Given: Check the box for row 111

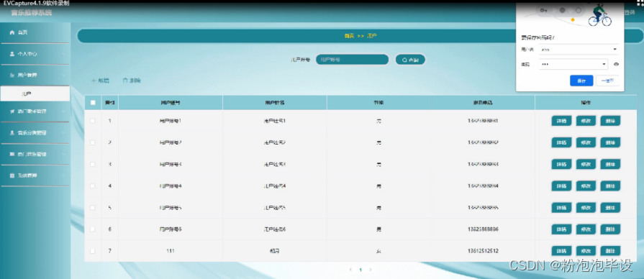Looking at the screenshot, I should (x=92, y=251).
